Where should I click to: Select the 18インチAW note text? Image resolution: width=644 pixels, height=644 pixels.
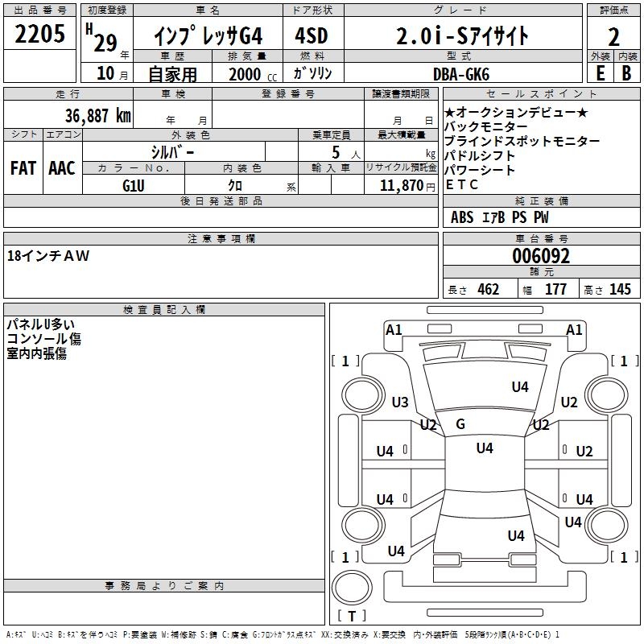(49, 256)
